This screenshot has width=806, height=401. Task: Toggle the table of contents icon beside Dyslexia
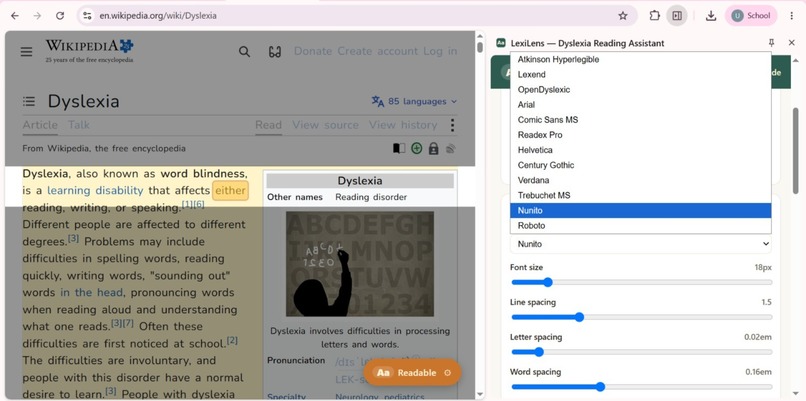[x=29, y=101]
